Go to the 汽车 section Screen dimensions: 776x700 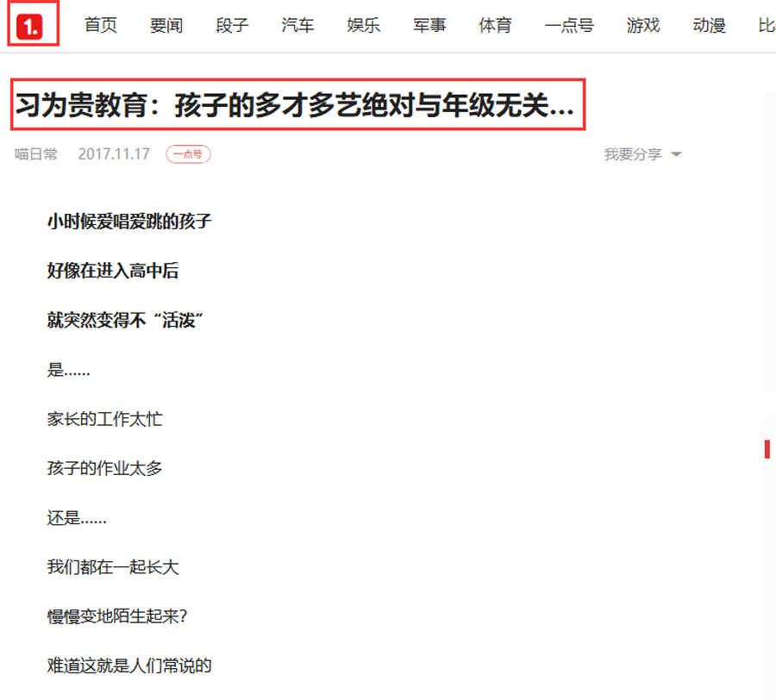click(297, 25)
